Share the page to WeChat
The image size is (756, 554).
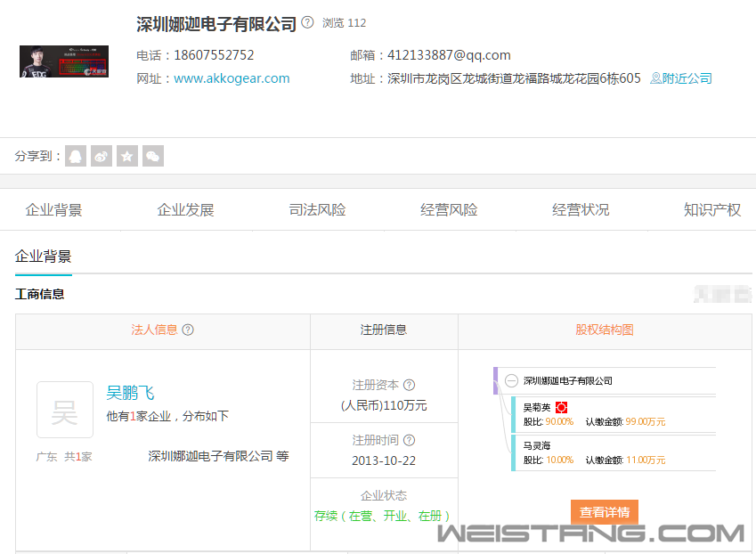click(x=153, y=156)
